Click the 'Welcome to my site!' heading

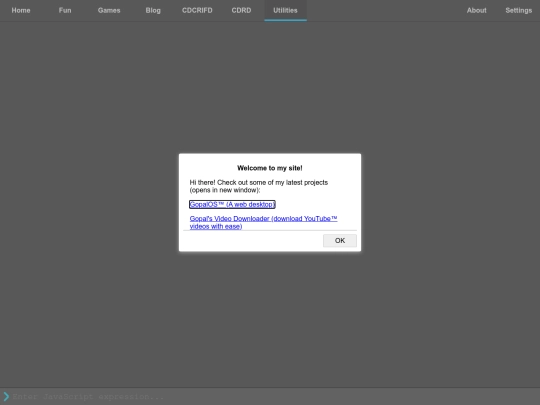click(270, 168)
